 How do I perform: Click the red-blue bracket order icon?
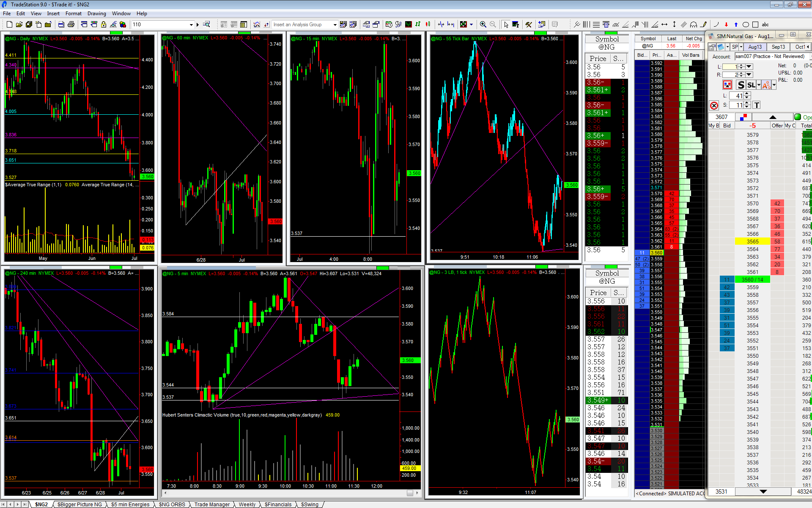(x=727, y=85)
